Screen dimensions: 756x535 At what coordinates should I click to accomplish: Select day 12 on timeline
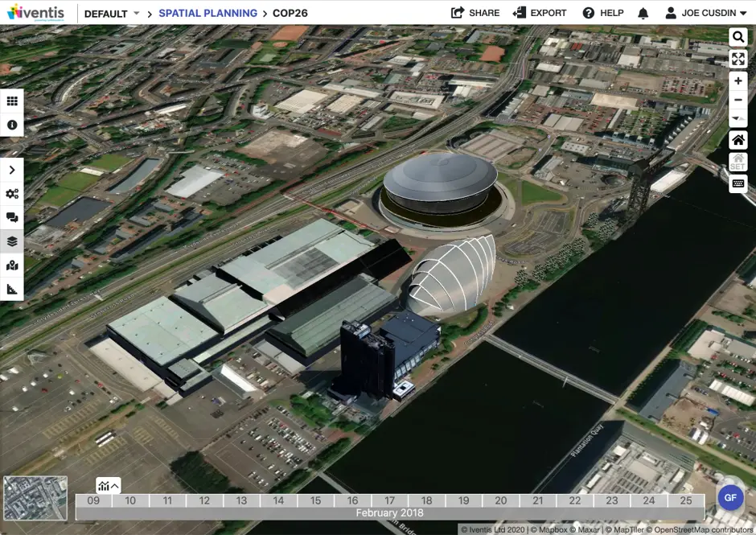204,500
